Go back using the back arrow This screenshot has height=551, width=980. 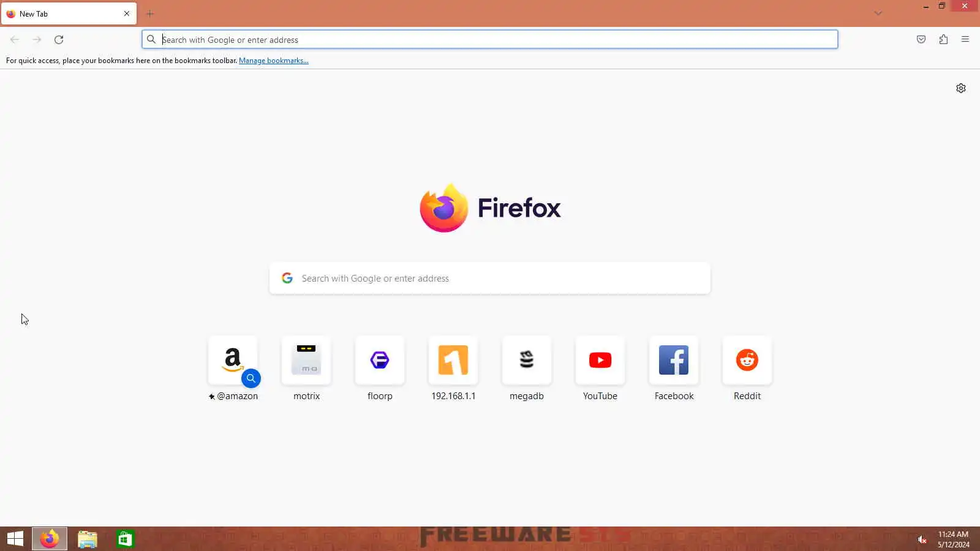click(x=15, y=40)
